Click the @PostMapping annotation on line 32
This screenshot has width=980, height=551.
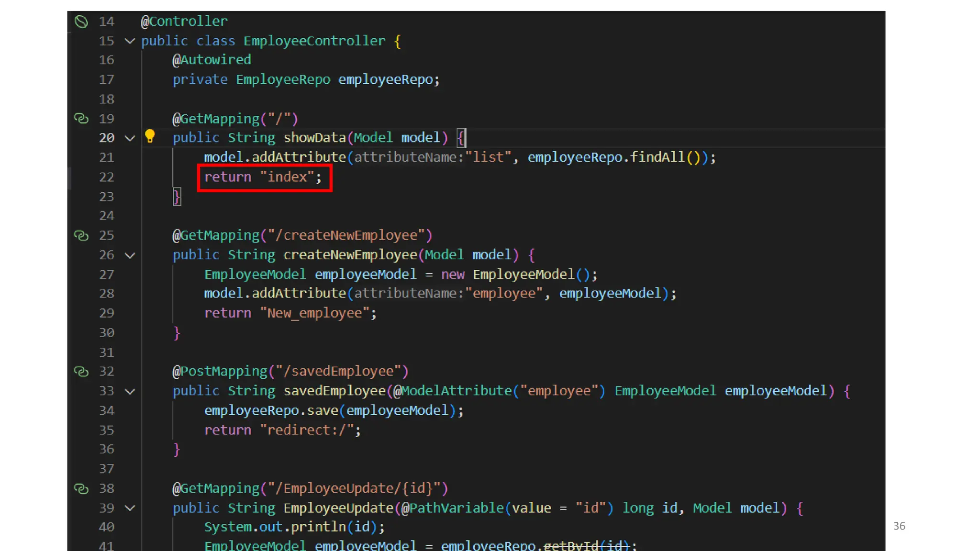coord(220,371)
